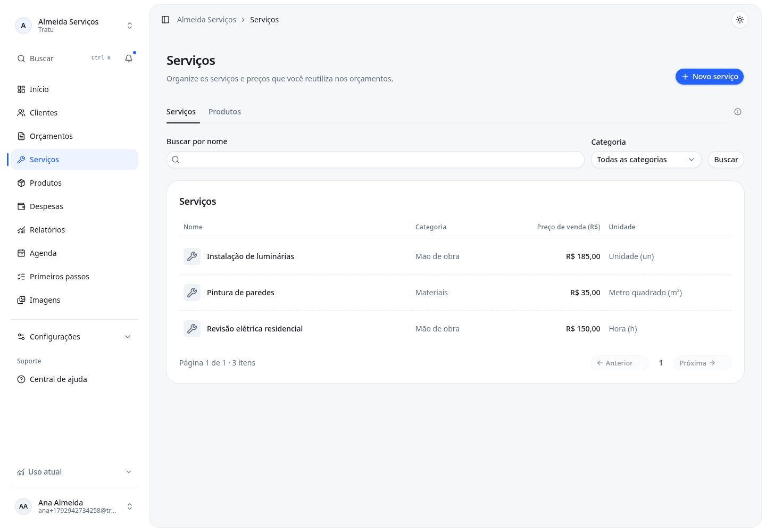Click the Buscar filter button
Image resolution: width=766 pixels, height=532 pixels.
point(726,160)
